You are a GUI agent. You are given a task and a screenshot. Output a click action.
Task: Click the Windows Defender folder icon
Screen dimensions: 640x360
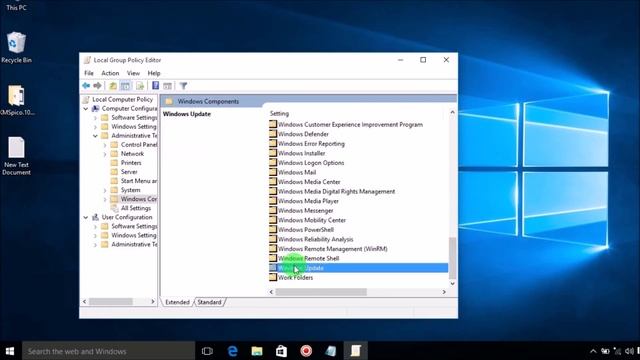pyautogui.click(x=273, y=134)
